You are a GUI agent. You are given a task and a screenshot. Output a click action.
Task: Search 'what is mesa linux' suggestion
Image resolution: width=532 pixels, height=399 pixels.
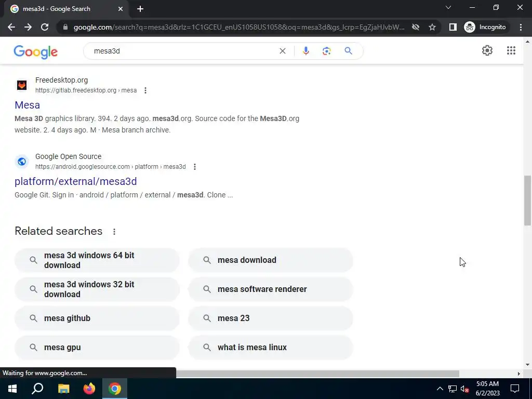pyautogui.click(x=270, y=348)
